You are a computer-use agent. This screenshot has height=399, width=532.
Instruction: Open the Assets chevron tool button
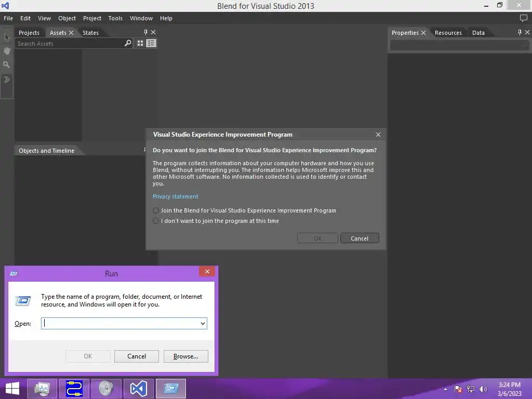click(x=7, y=79)
